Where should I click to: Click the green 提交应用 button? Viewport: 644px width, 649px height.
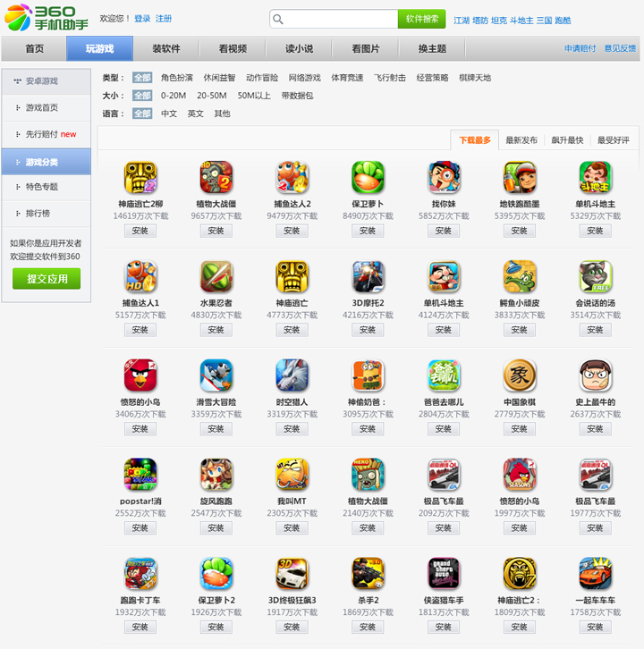47,279
